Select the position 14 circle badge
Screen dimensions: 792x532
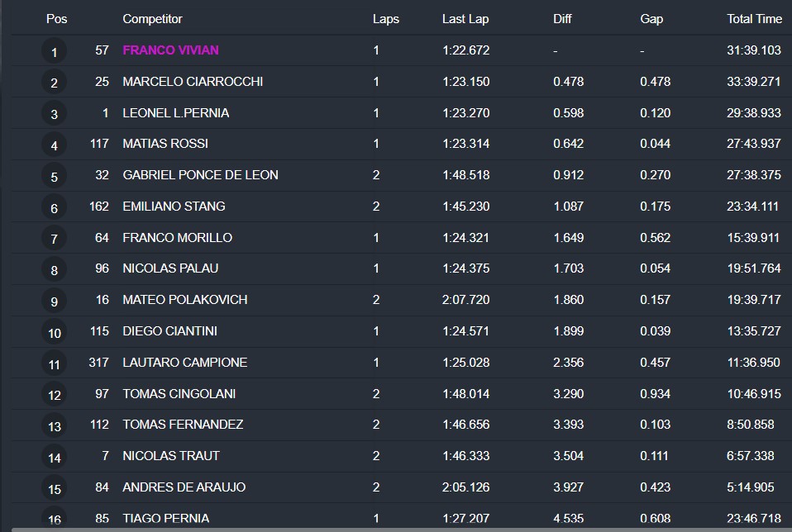point(55,457)
